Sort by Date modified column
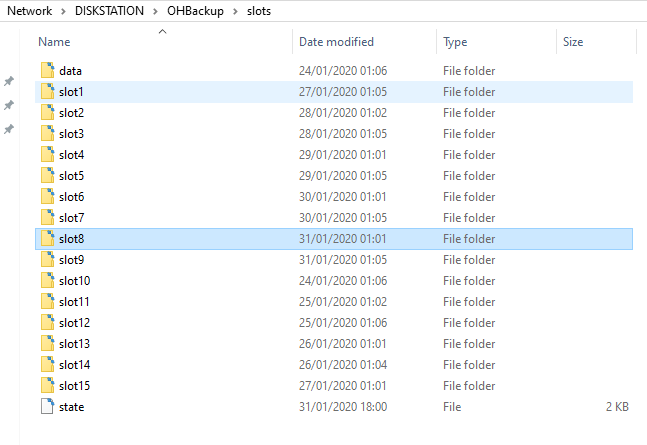Screen dimensions: 647x445 [336, 42]
